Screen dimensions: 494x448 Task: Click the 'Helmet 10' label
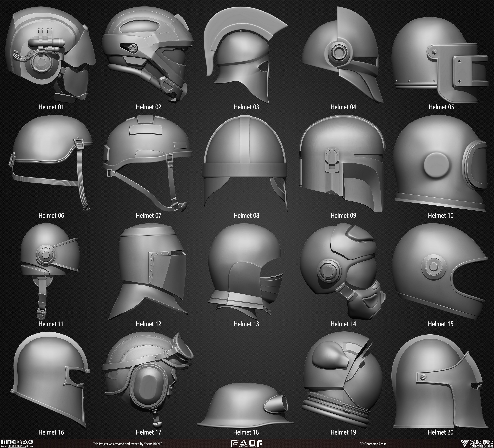point(441,216)
